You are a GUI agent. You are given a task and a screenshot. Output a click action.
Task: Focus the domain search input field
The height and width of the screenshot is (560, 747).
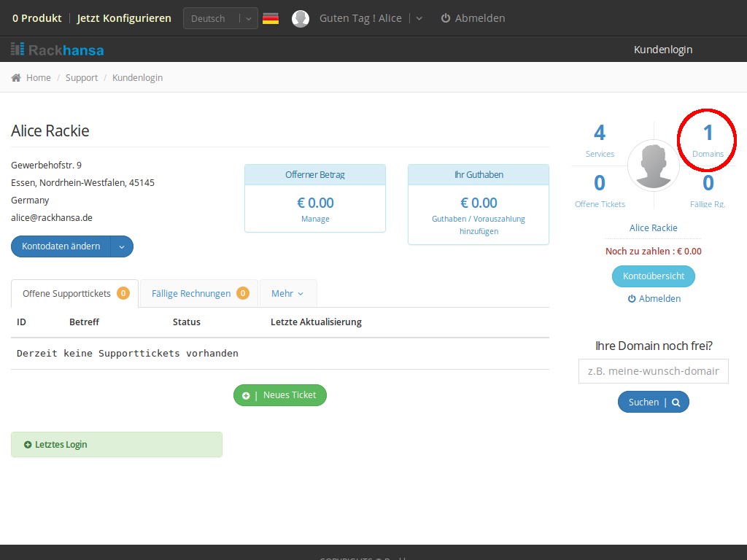click(x=653, y=371)
